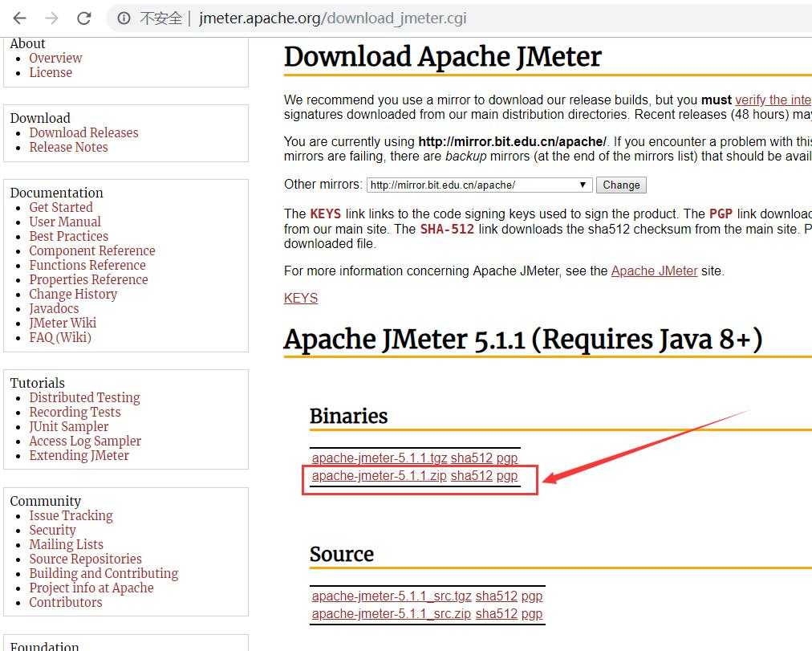This screenshot has width=812, height=651.
Task: Open sha512 for binary tgz
Action: click(472, 458)
